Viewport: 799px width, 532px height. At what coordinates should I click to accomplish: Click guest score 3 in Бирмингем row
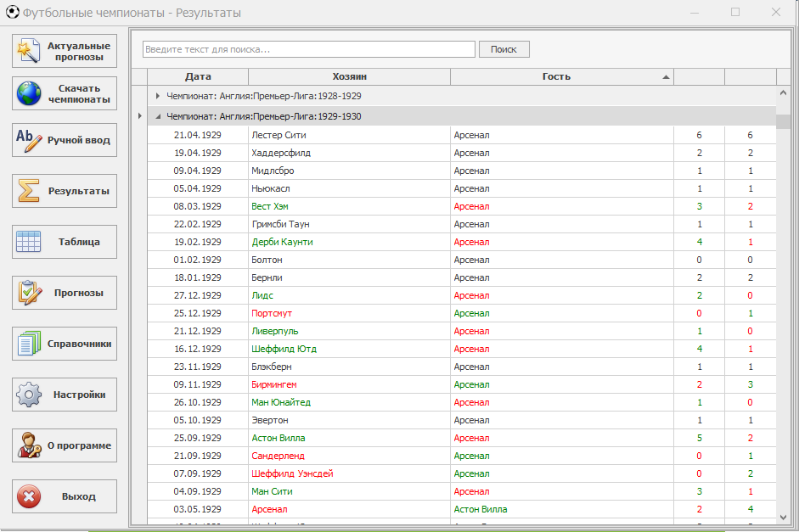click(x=751, y=384)
